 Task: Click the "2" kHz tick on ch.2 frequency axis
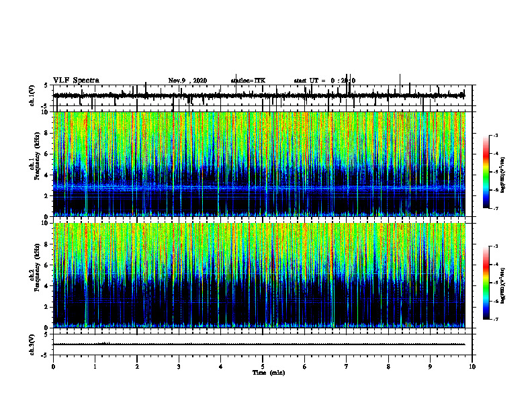pos(47,307)
